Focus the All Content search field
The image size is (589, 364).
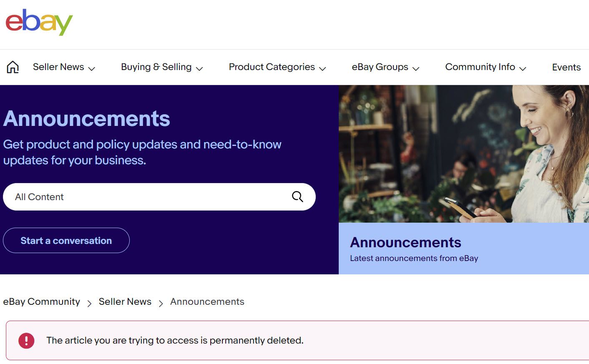pos(159,197)
